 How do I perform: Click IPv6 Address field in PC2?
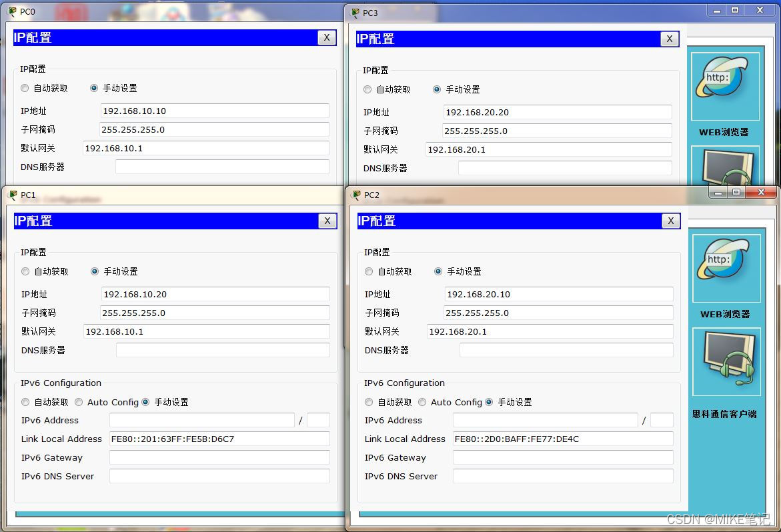[546, 420]
